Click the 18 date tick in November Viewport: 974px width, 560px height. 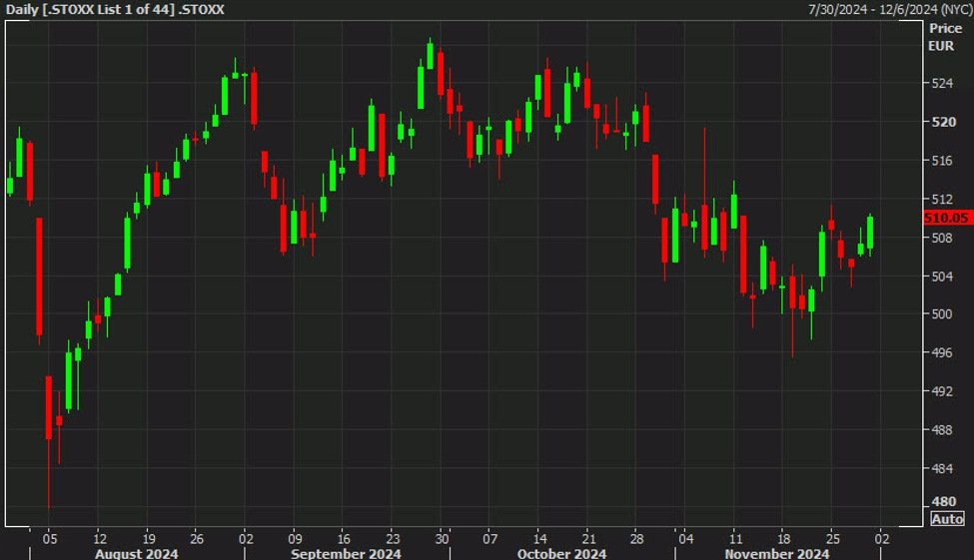coord(784,539)
